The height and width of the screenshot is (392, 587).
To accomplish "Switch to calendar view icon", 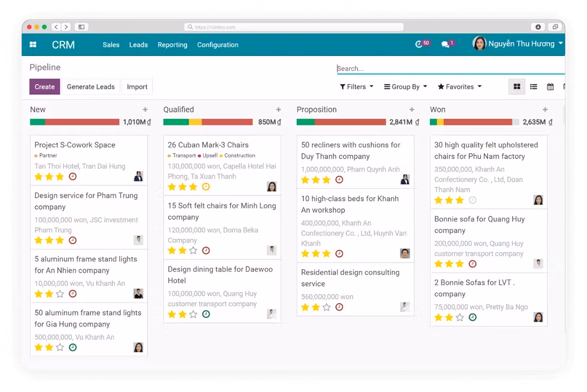I will coord(550,87).
